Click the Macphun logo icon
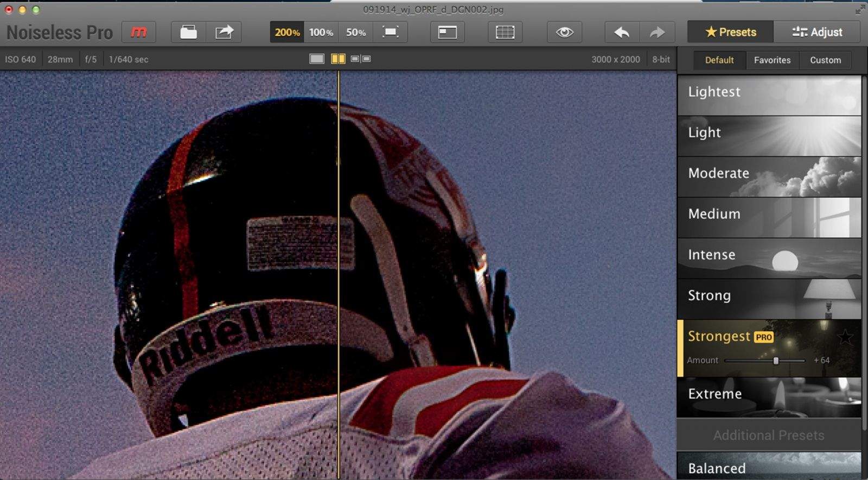 pos(138,32)
